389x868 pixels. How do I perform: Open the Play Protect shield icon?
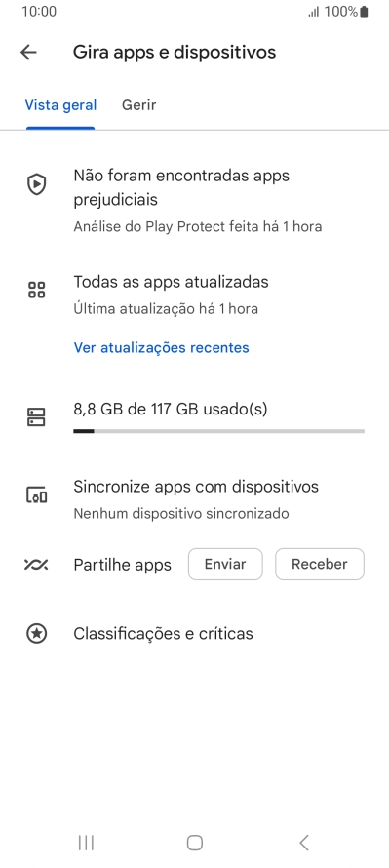[x=36, y=184]
